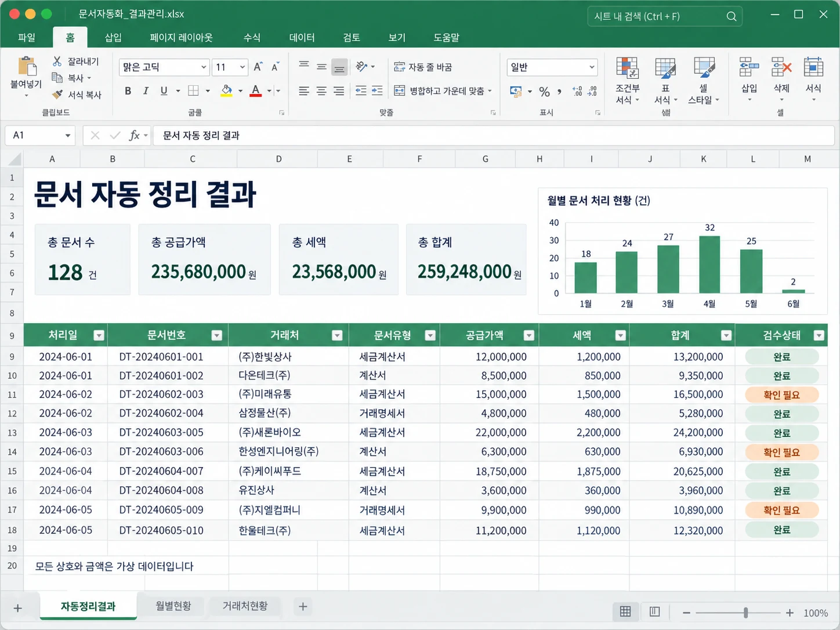The image size is (840, 630).
Task: Switch to the 월별현황 sheet tab
Action: click(x=173, y=606)
